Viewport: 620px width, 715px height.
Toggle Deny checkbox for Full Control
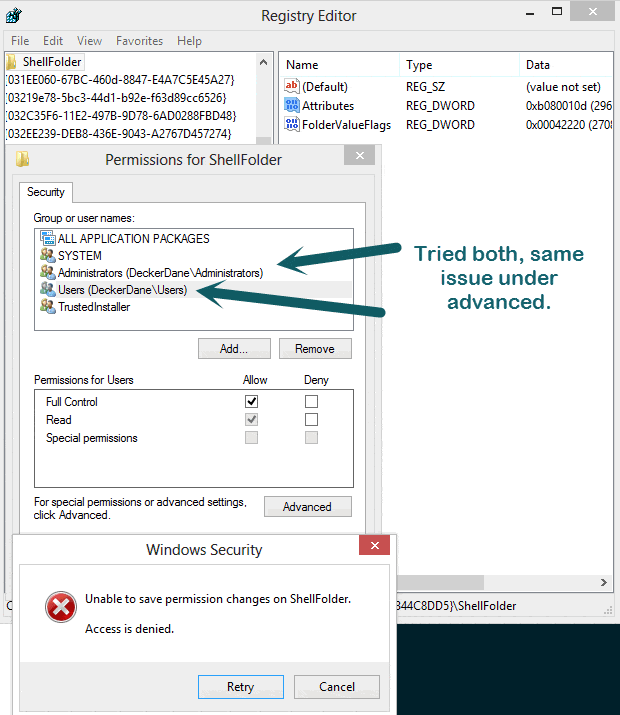311,401
